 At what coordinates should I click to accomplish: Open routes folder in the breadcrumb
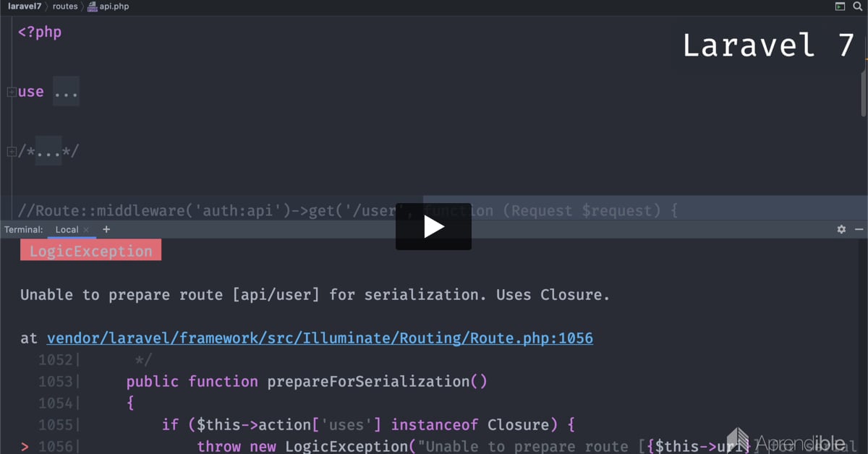[x=65, y=6]
